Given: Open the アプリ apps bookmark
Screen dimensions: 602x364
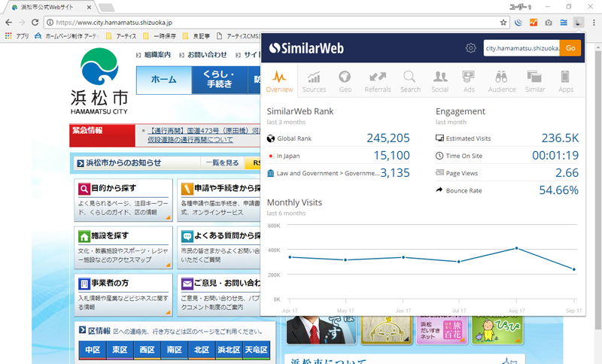Looking at the screenshot, I should [x=17, y=36].
